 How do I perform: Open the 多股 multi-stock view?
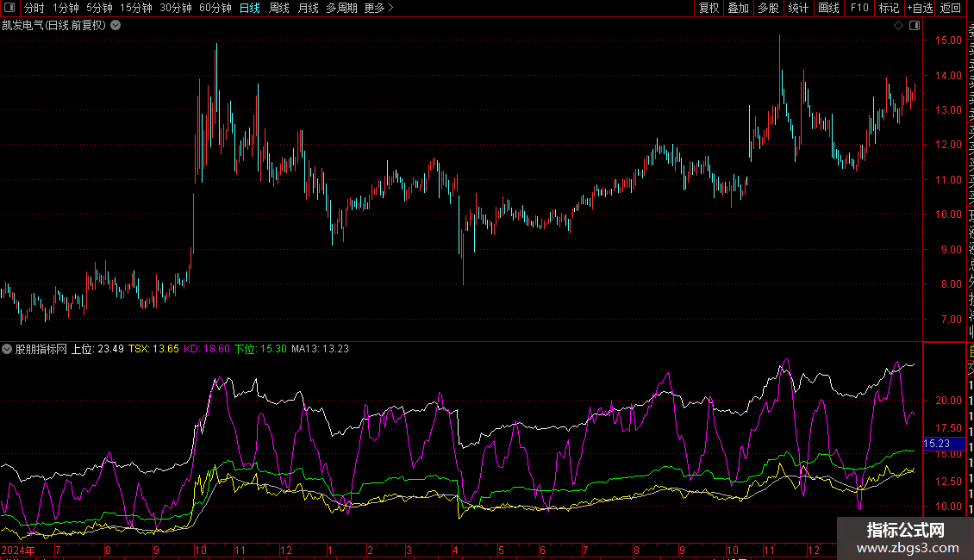(768, 8)
